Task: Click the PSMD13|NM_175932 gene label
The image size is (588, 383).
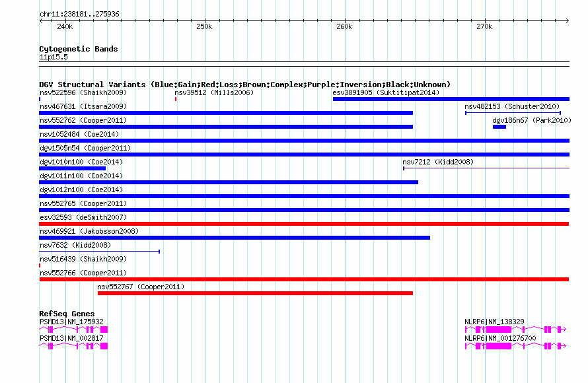Action: coord(71,322)
